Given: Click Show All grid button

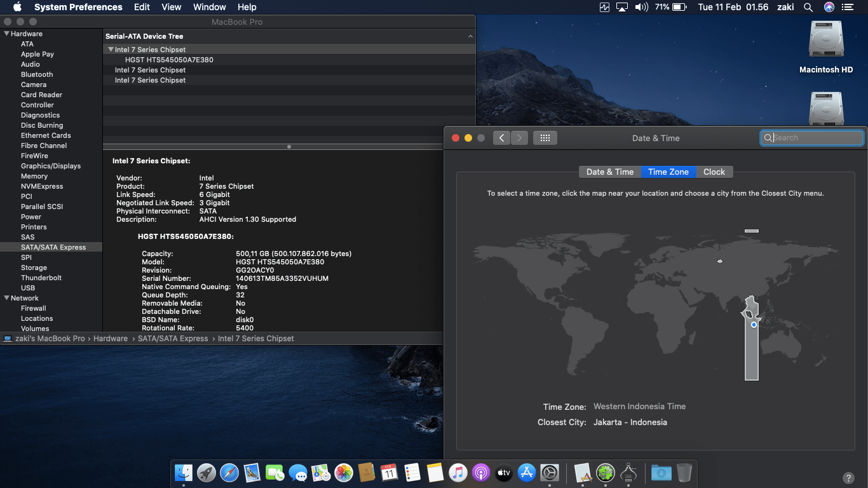Looking at the screenshot, I should point(545,138).
